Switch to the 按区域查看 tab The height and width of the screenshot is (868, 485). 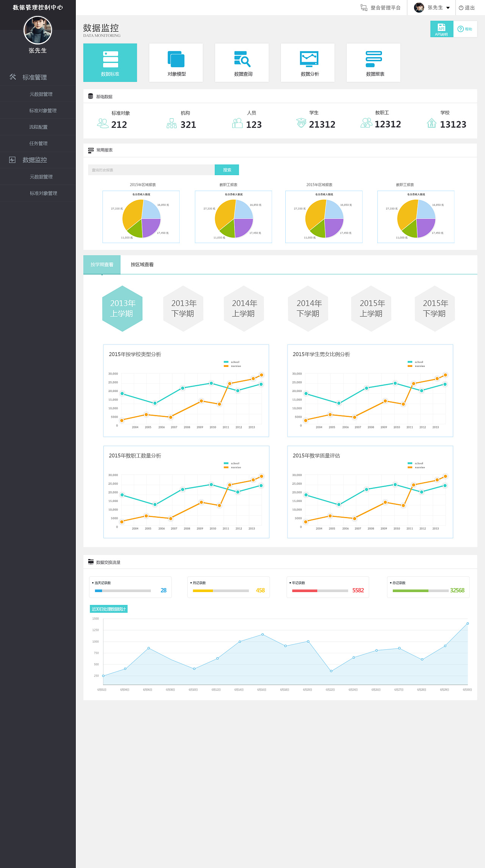pos(142,265)
